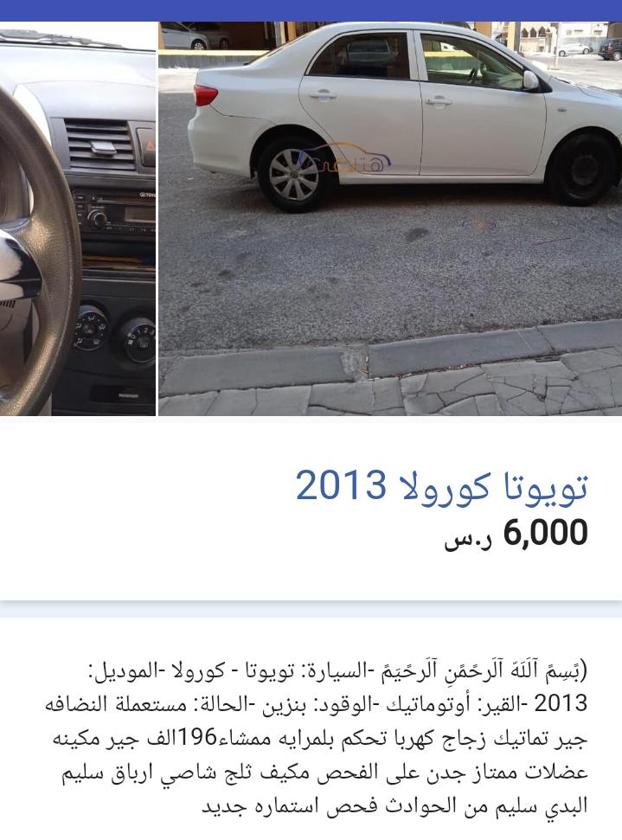Viewport: 622px width, 840px height.
Task: Tap the car radio unit in interior photo
Action: 115,214
